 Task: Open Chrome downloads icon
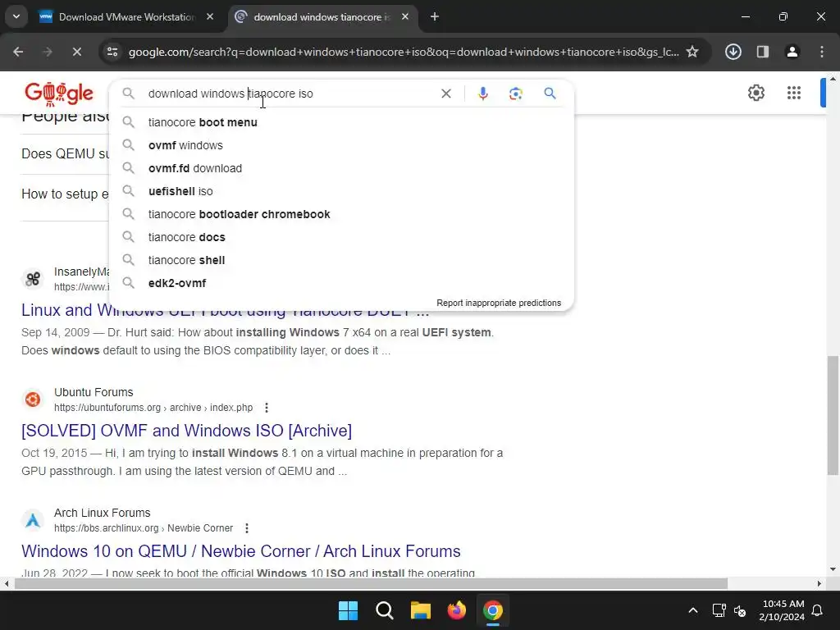(733, 52)
